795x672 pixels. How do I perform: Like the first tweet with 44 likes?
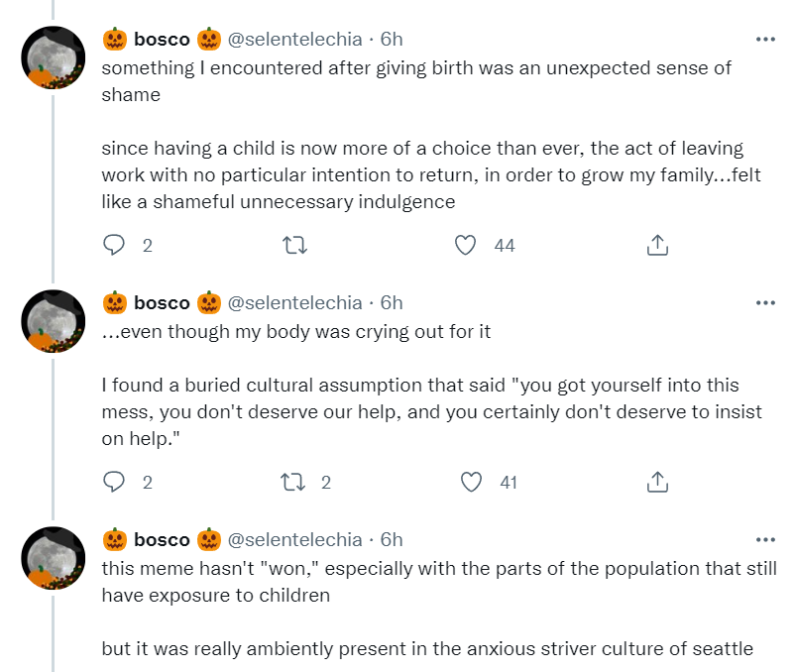click(x=466, y=245)
